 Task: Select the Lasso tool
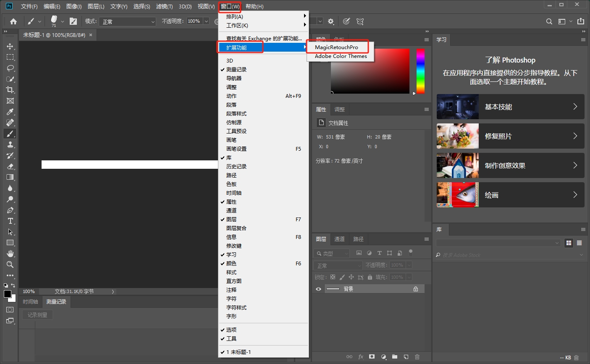(10, 68)
